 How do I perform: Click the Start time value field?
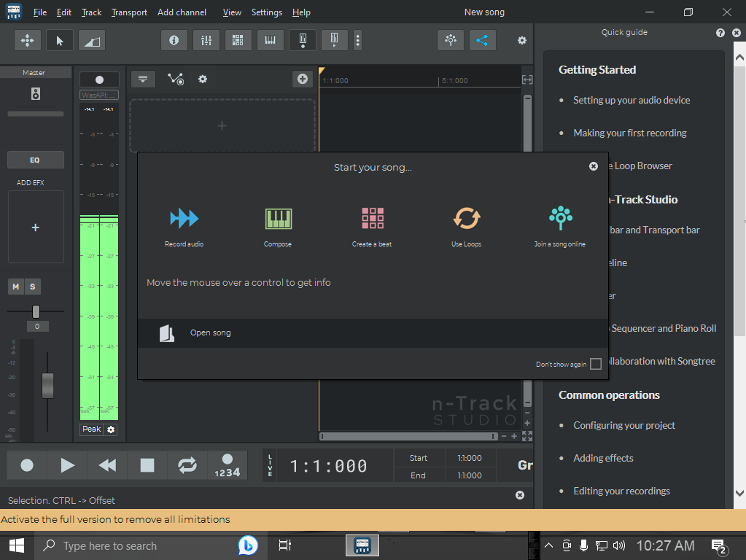(x=470, y=458)
